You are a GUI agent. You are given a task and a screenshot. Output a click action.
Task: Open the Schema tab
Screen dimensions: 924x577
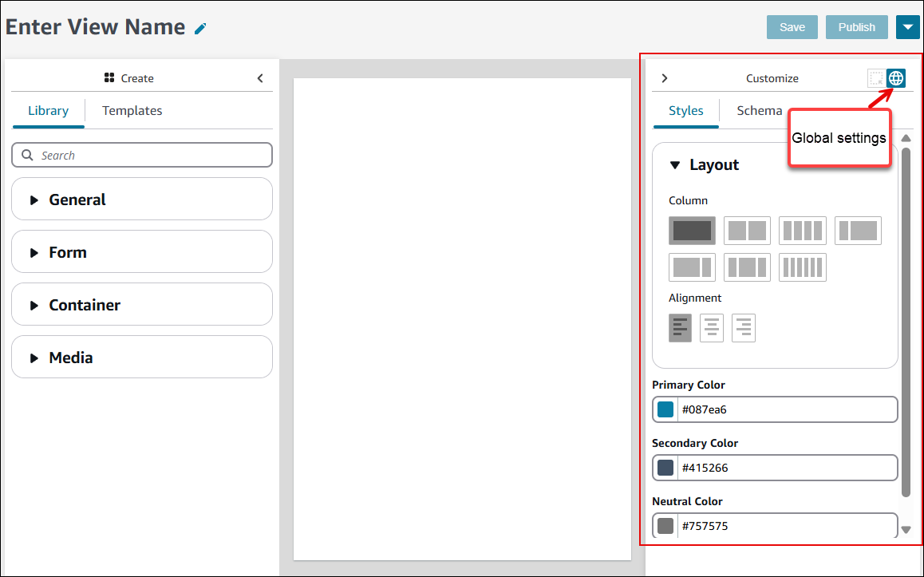759,110
